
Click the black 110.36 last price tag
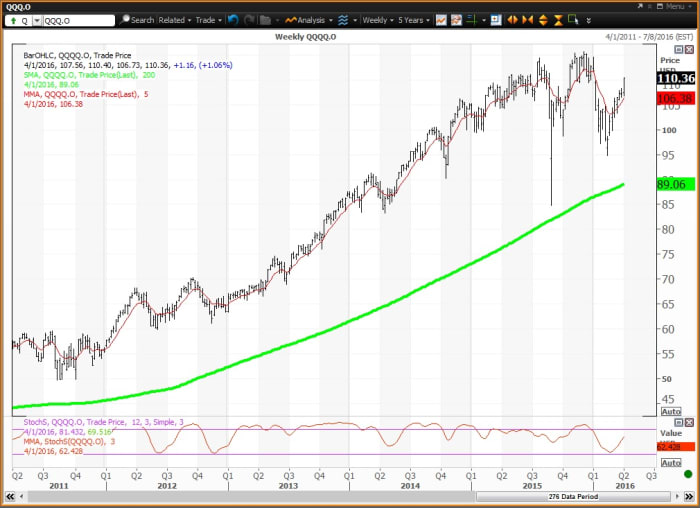click(x=675, y=79)
